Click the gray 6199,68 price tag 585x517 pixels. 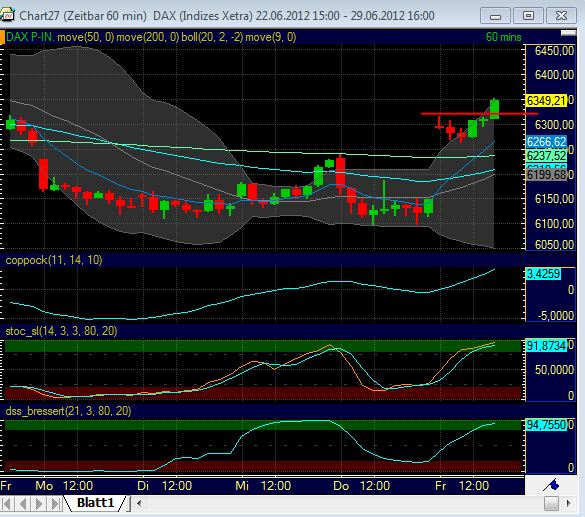pyautogui.click(x=546, y=175)
